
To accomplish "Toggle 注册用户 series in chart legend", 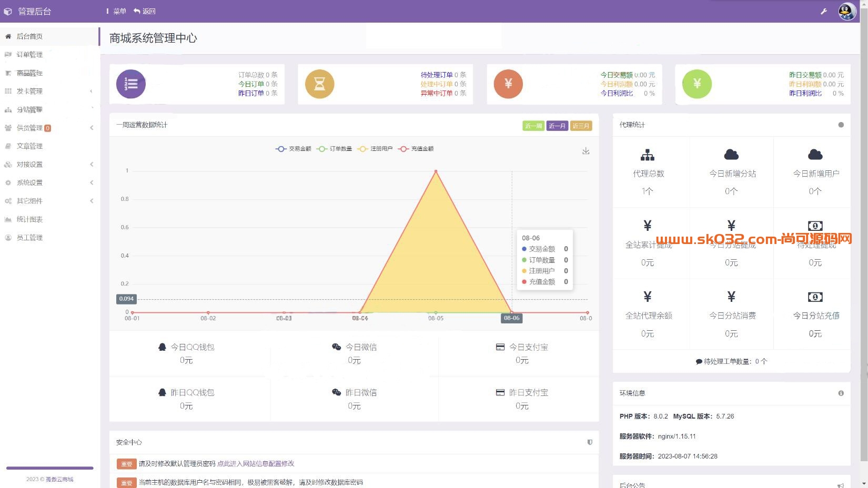I will (375, 149).
